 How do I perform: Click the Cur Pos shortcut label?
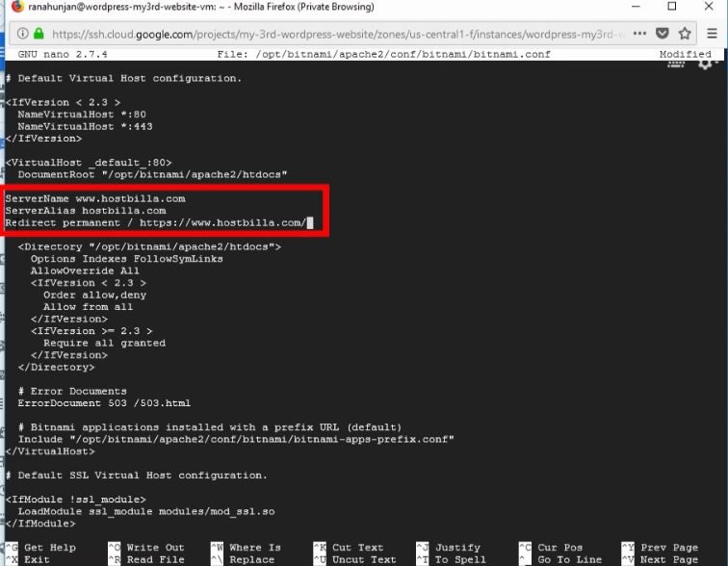coord(559,548)
